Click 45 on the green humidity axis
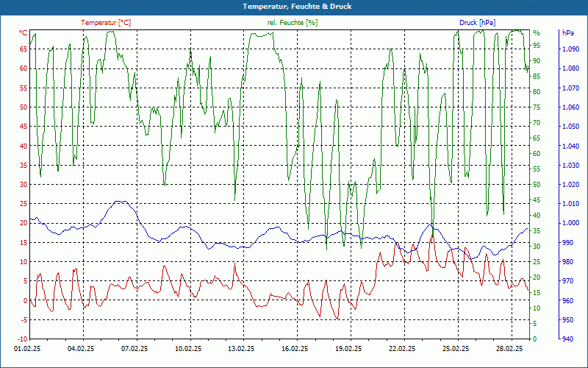Screen dimensions: 588x368 click(x=537, y=199)
